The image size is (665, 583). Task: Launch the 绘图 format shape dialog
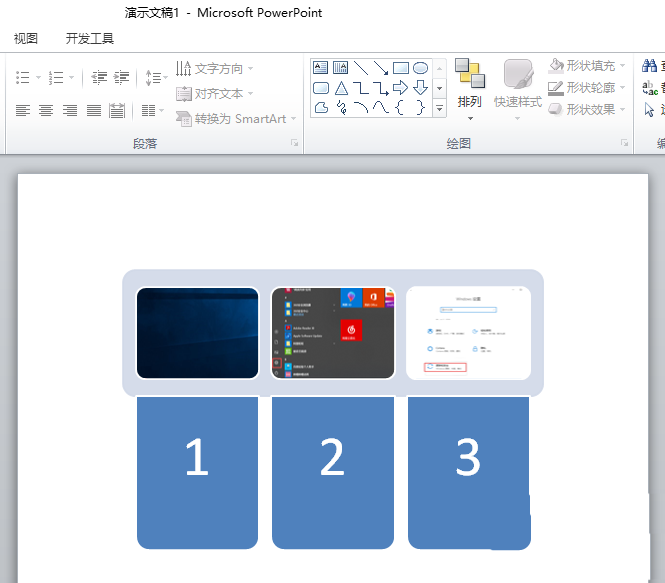(624, 143)
